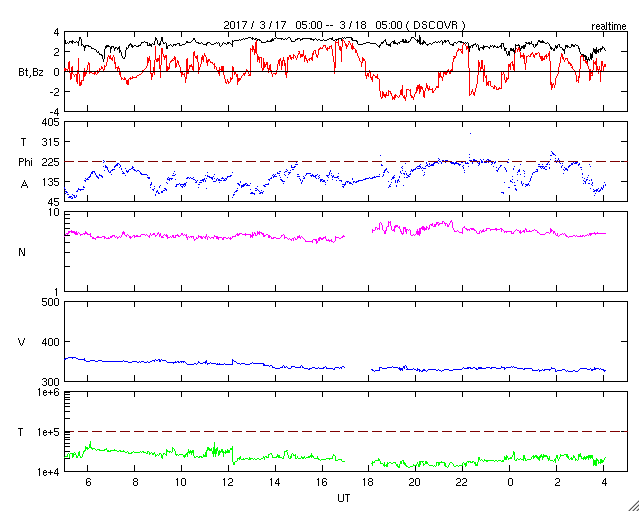Click the '500' velocity tick label
The width and height of the screenshot is (640, 512).
tap(51, 302)
